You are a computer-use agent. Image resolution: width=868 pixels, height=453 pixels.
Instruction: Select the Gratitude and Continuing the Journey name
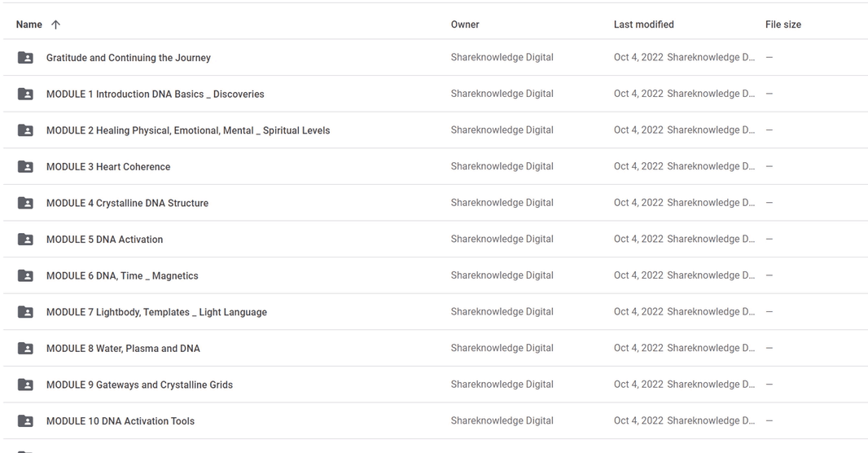[128, 58]
